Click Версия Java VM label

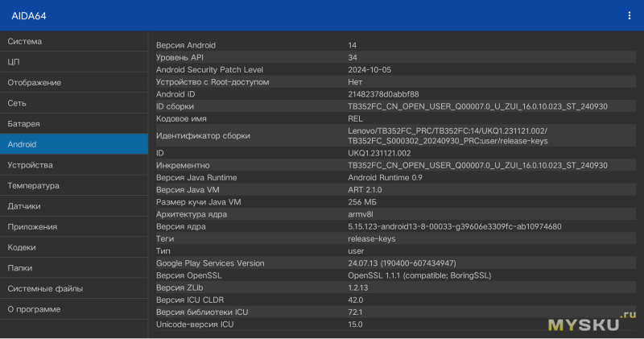coord(188,190)
